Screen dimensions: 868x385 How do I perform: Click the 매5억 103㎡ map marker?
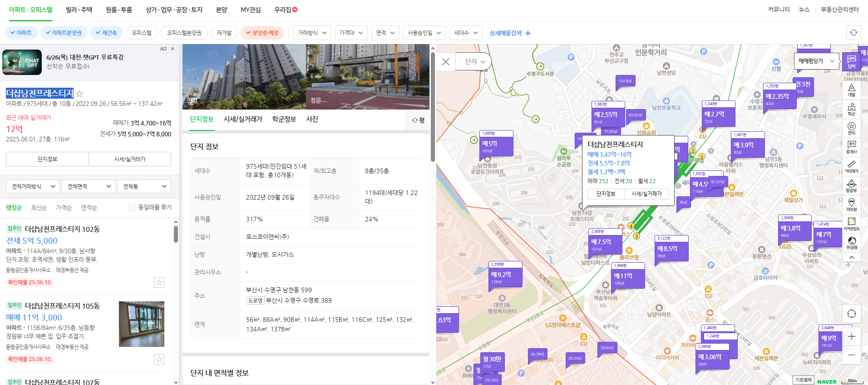tap(496, 144)
